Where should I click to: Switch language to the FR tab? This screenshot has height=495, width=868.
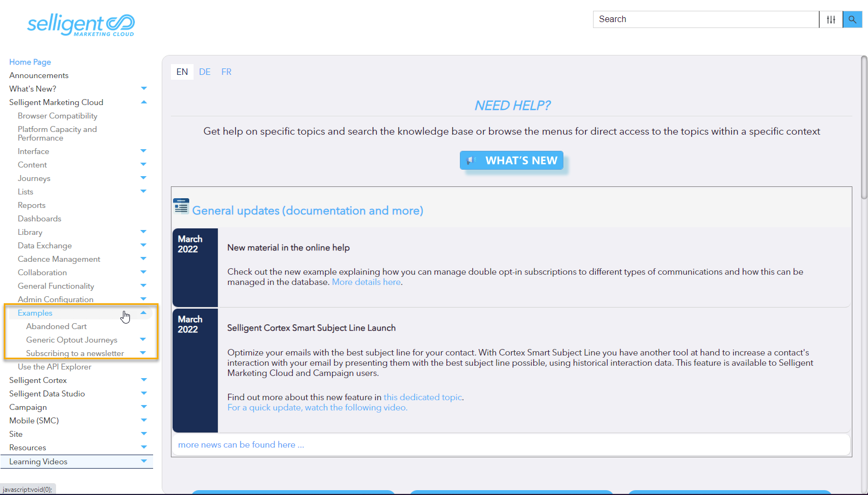[x=226, y=72]
